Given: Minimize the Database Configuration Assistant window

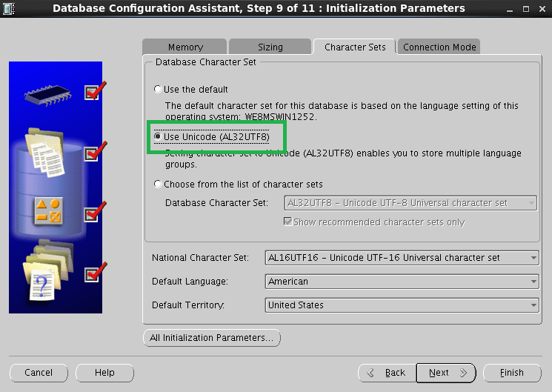Looking at the screenshot, I should pyautogui.click(x=510, y=9).
